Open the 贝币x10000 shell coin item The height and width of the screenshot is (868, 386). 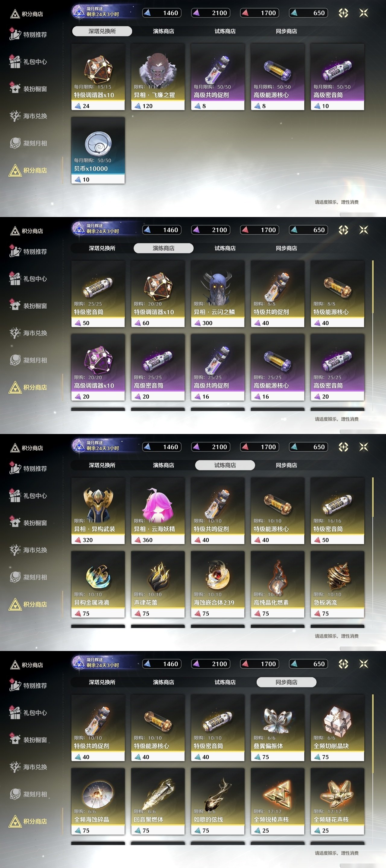click(98, 150)
